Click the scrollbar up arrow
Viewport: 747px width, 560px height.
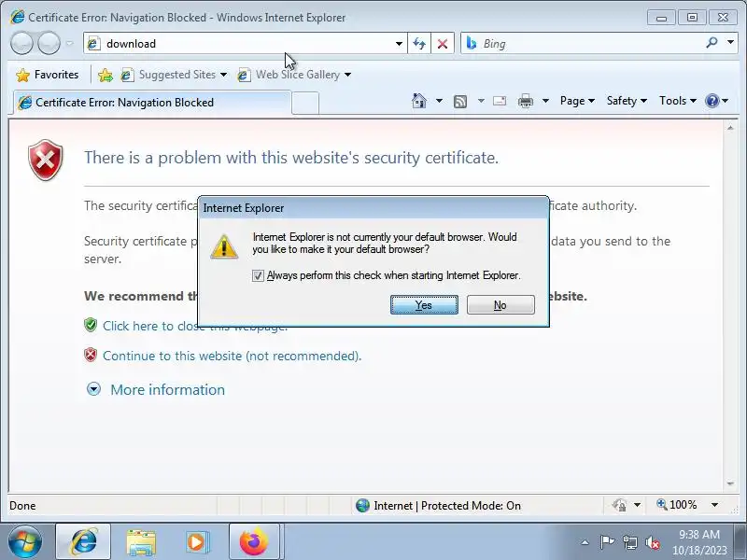(730, 128)
